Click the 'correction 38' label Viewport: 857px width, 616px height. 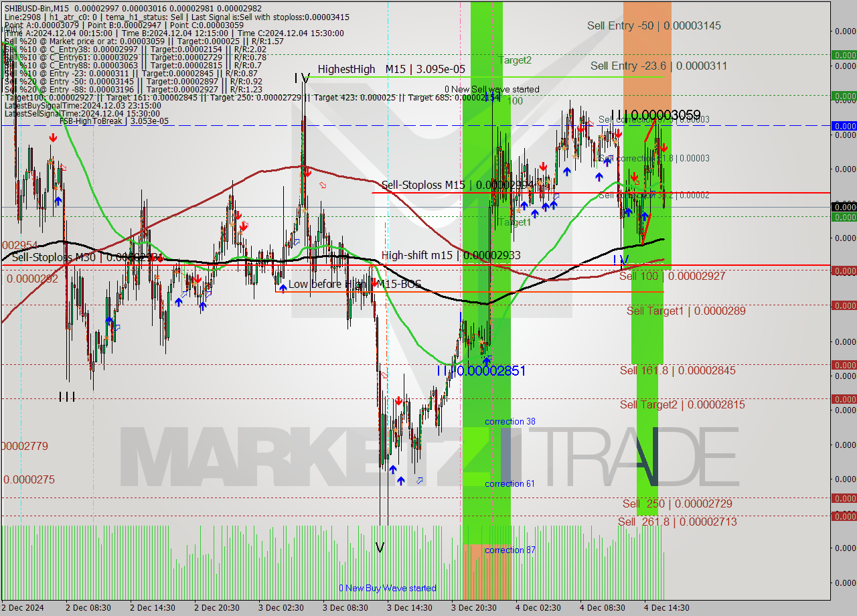(x=510, y=421)
